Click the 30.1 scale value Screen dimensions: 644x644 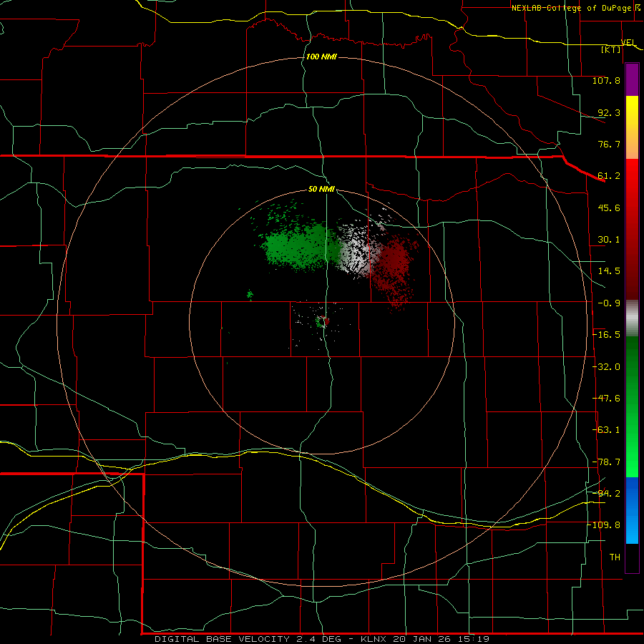click(609, 240)
